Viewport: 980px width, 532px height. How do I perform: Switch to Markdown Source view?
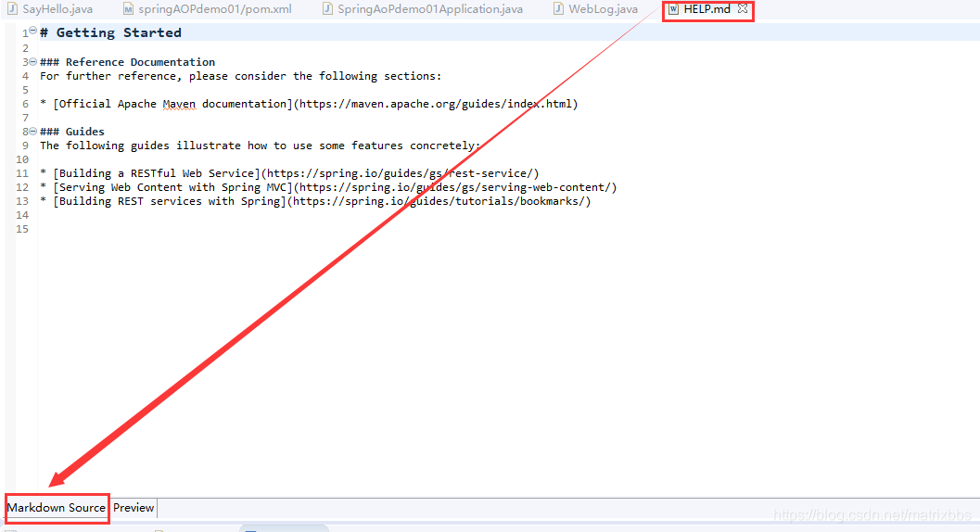57,508
